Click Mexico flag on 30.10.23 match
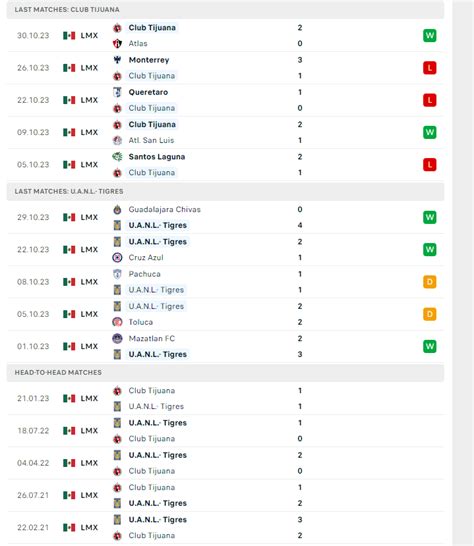Viewport: 474px width, 546px height. [x=69, y=36]
